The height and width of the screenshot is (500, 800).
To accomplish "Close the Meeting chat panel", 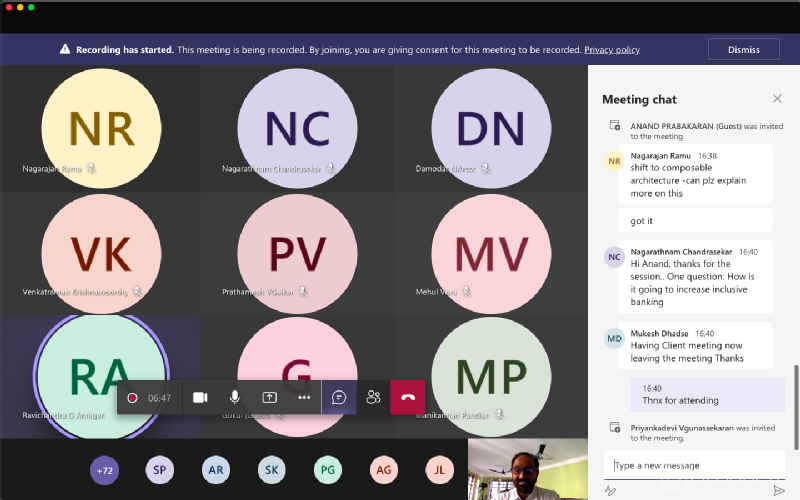I will point(777,99).
